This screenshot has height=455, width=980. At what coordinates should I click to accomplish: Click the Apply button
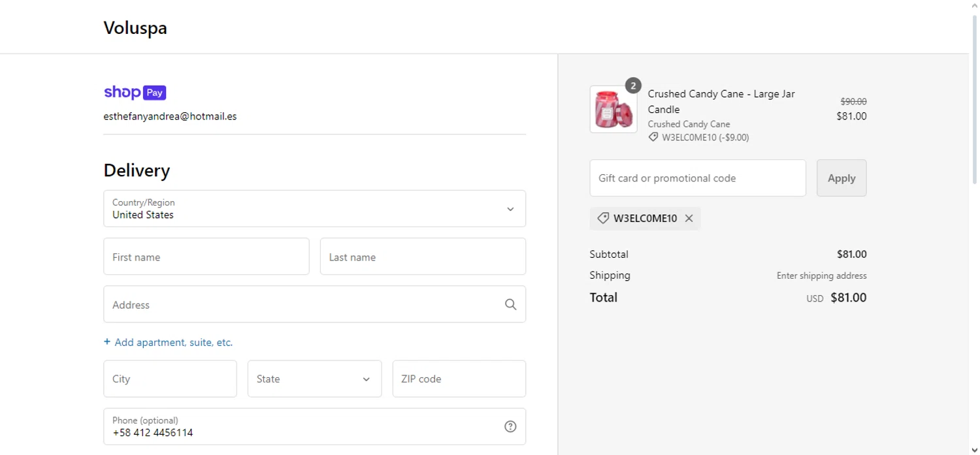coord(841,178)
